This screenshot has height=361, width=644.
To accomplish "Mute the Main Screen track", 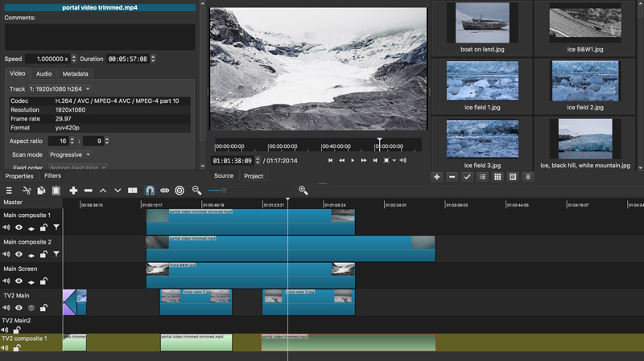I will (x=6, y=281).
